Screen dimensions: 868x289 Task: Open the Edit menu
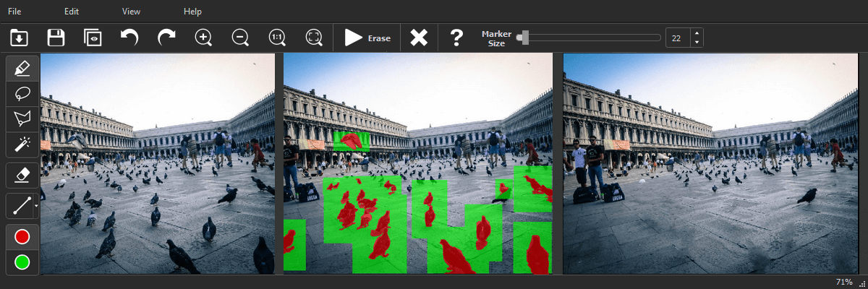tap(72, 12)
